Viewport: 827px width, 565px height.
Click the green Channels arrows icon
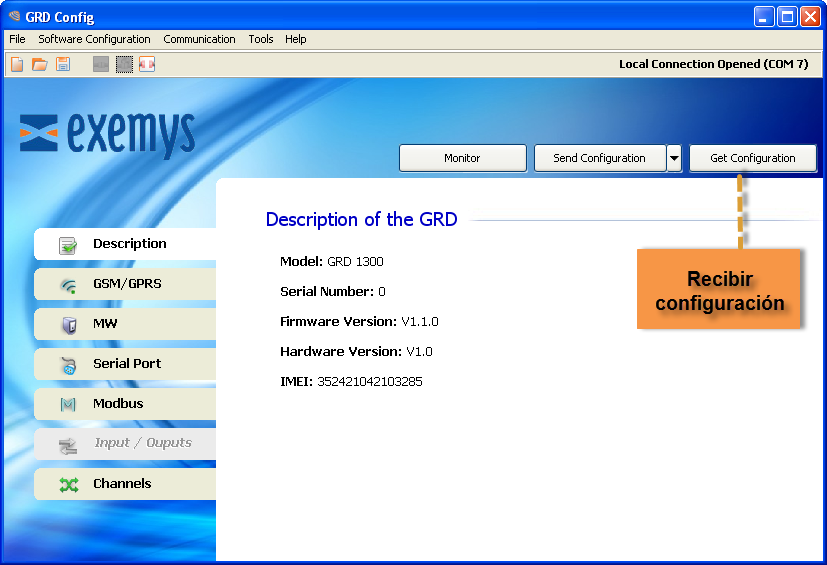(x=68, y=485)
